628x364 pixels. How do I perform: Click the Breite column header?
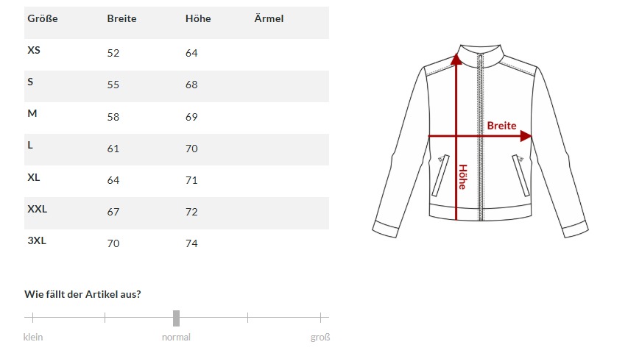pos(121,19)
